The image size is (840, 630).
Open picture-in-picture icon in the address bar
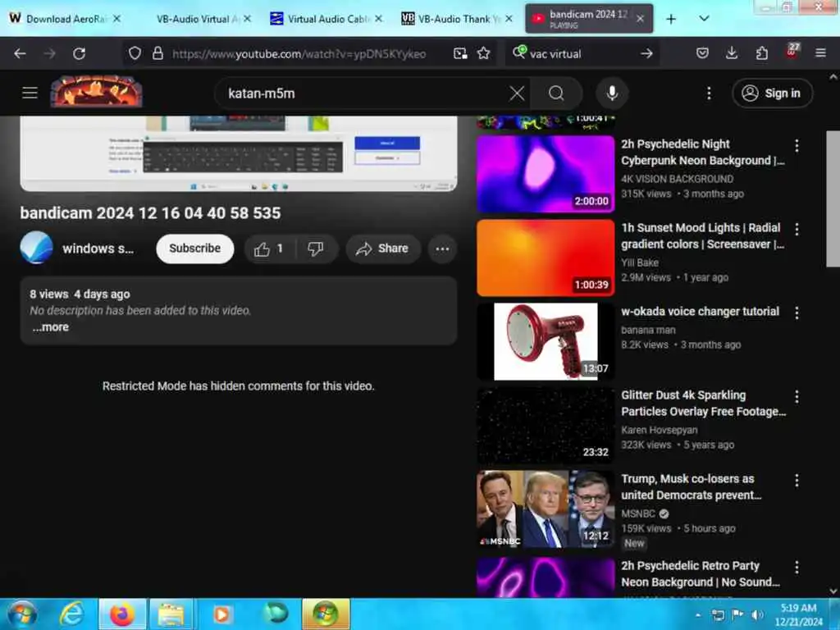point(460,53)
